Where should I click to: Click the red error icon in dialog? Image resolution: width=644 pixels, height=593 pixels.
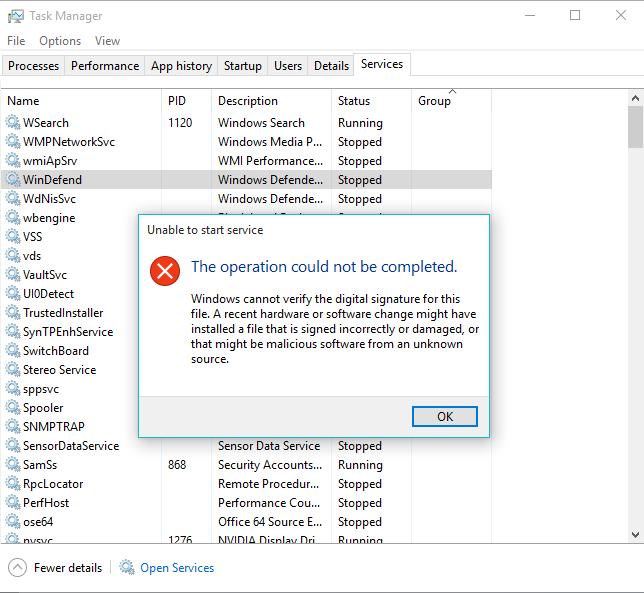(165, 271)
